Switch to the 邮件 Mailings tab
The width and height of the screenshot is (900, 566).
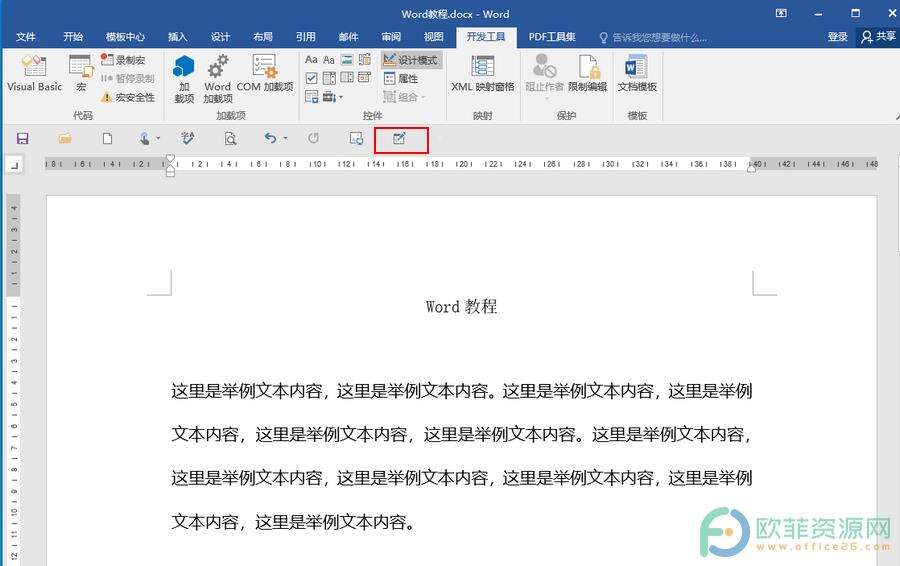pos(348,37)
